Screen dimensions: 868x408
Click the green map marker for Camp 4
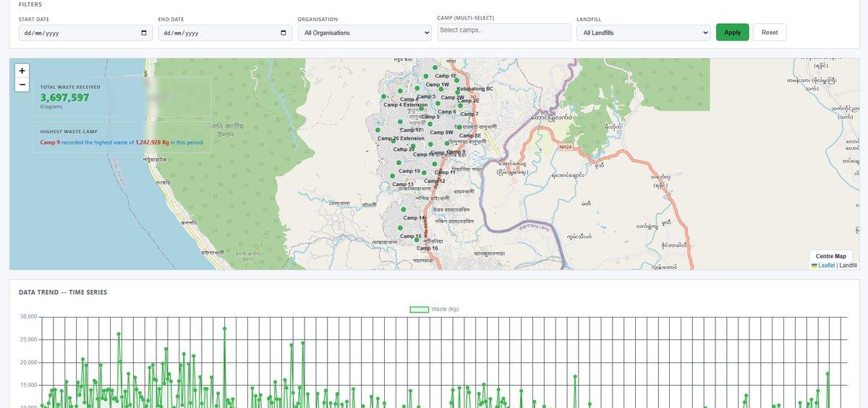(400, 90)
